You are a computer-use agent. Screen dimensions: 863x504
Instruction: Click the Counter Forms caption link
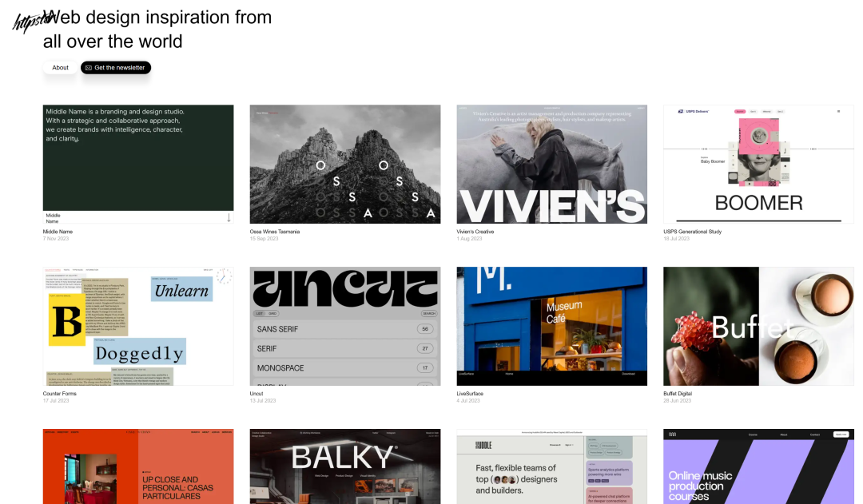(x=59, y=394)
